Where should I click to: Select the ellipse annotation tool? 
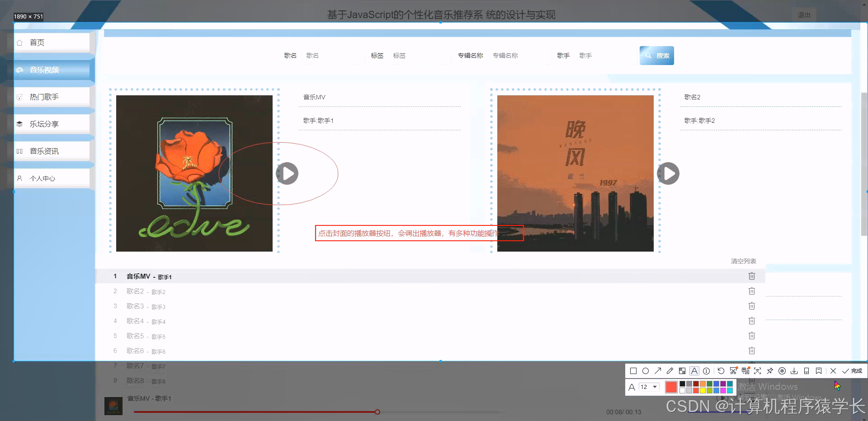(x=646, y=371)
